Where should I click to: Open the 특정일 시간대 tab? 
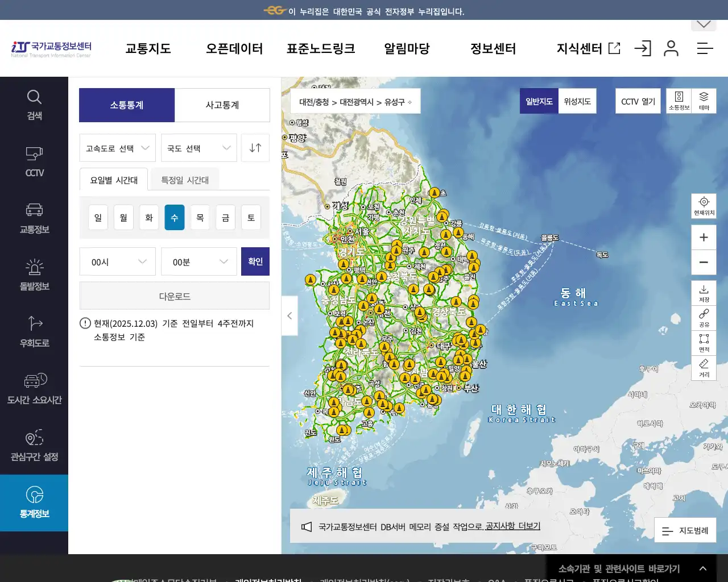[184, 179]
